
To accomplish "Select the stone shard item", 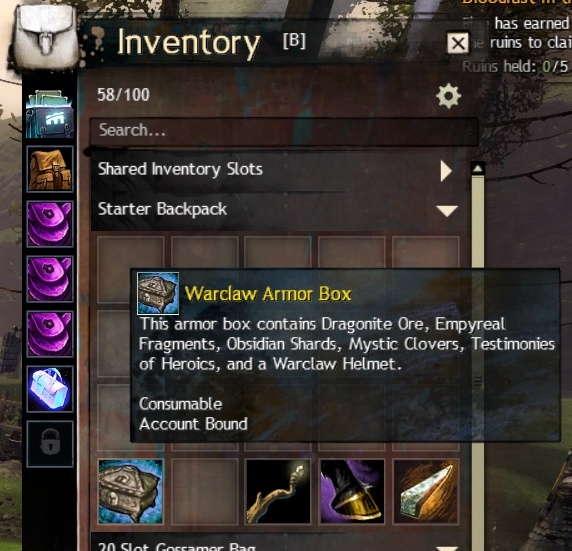I will click(425, 491).
